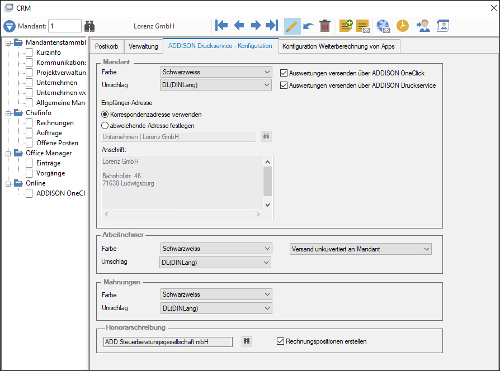Select Projektverwaltung in the tree
500x371 pixels.
[x=61, y=72]
